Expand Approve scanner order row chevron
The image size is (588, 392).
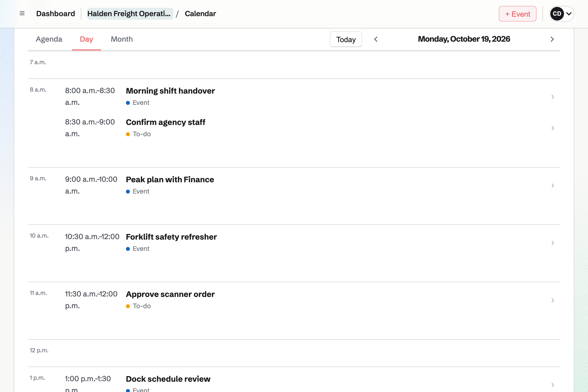(552, 300)
